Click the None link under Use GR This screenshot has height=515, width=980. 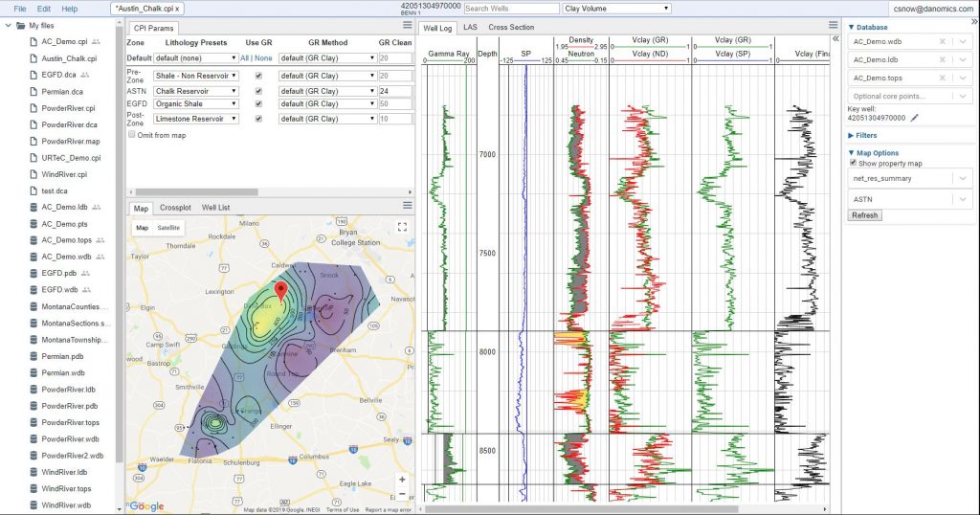[x=264, y=58]
